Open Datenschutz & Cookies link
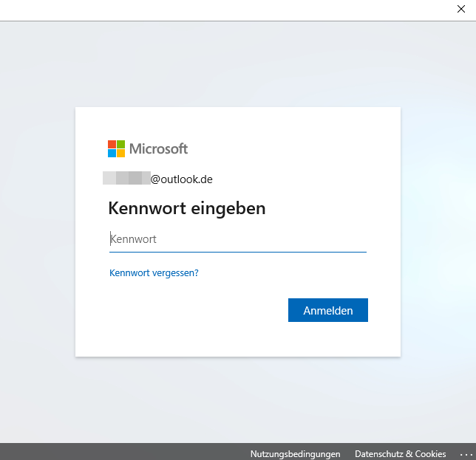This screenshot has width=476, height=460. pos(400,454)
